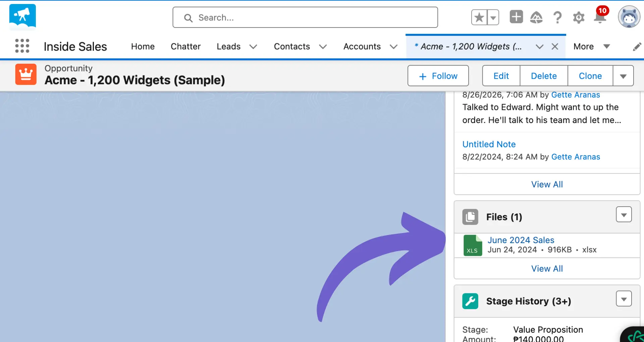
Task: Open the Accounts tab
Action: point(362,47)
